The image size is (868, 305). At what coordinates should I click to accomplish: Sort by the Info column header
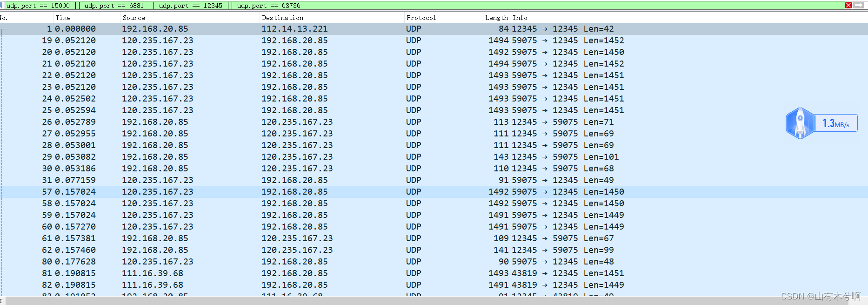pos(688,18)
